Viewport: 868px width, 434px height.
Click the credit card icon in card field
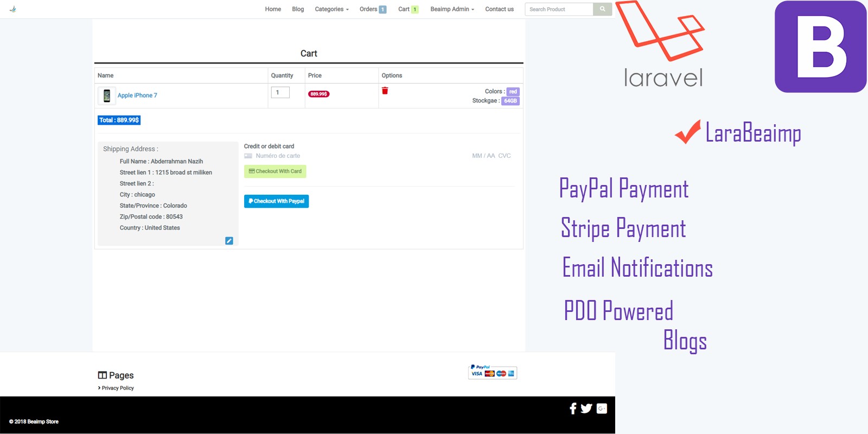pos(248,156)
